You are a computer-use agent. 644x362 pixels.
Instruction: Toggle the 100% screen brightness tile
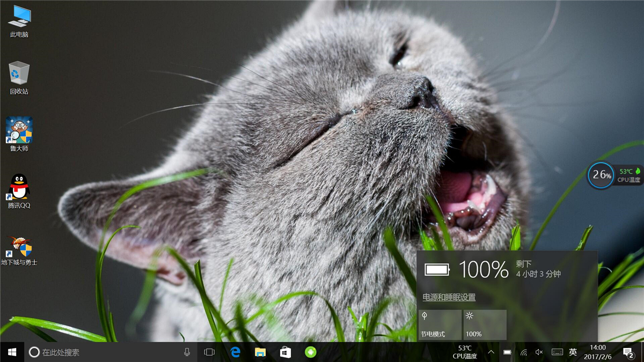485,324
